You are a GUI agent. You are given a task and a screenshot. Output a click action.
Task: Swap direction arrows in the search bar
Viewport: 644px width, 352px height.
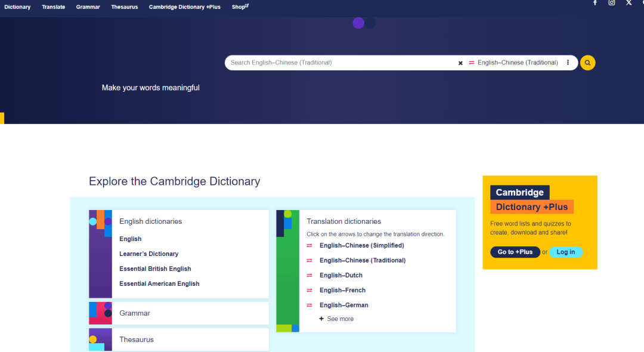point(472,63)
